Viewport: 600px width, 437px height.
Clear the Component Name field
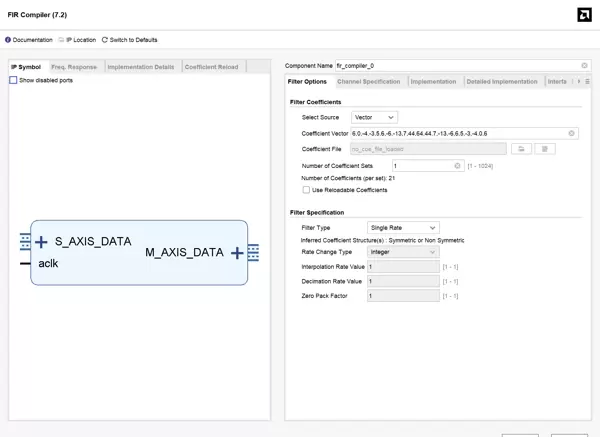click(x=584, y=65)
